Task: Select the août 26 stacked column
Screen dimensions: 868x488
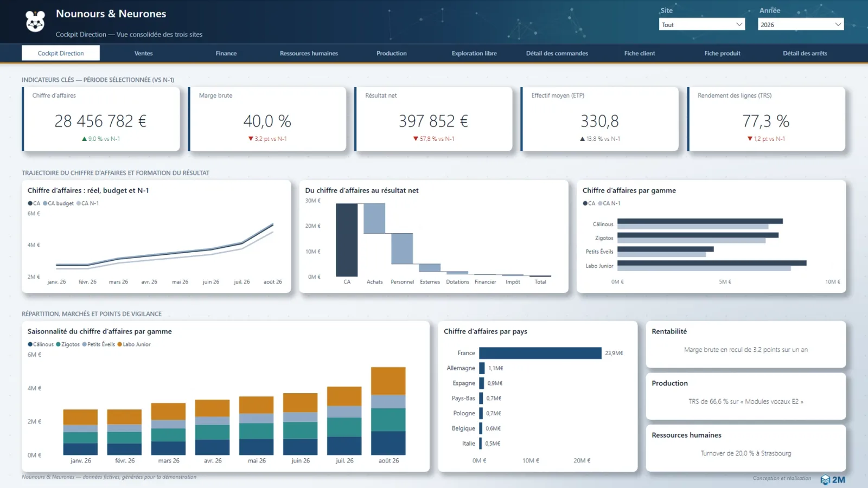Action: (x=388, y=411)
